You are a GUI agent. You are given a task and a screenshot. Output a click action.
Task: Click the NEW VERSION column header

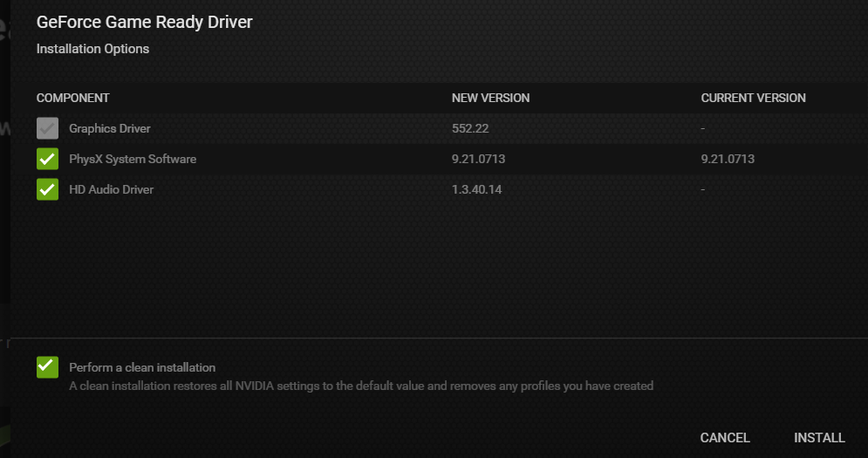pos(490,98)
